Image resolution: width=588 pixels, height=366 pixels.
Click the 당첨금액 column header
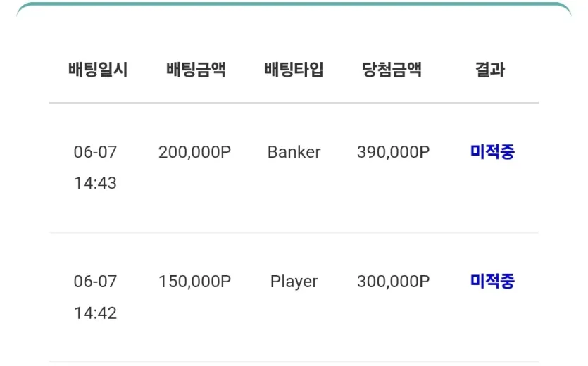[x=392, y=70]
